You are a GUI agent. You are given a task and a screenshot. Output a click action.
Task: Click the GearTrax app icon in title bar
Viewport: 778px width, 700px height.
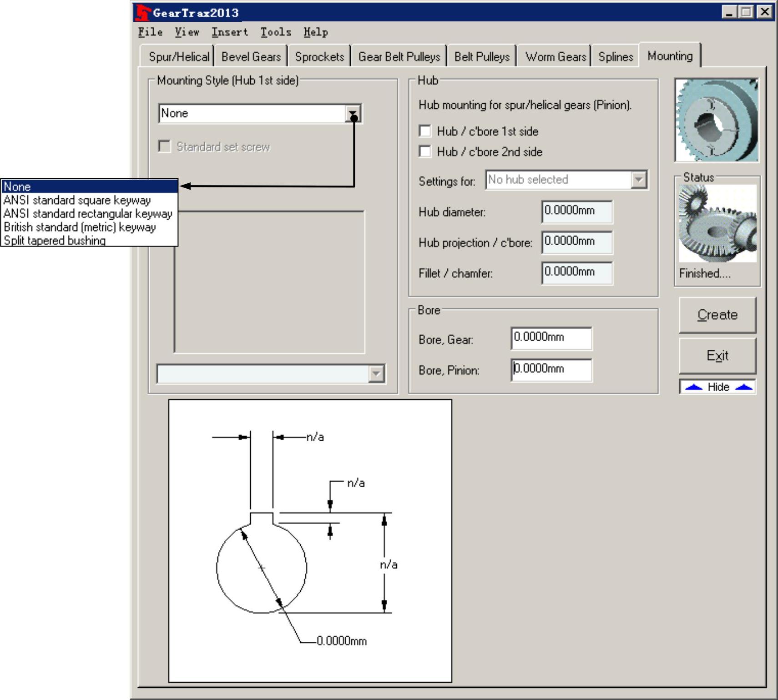[x=143, y=13]
